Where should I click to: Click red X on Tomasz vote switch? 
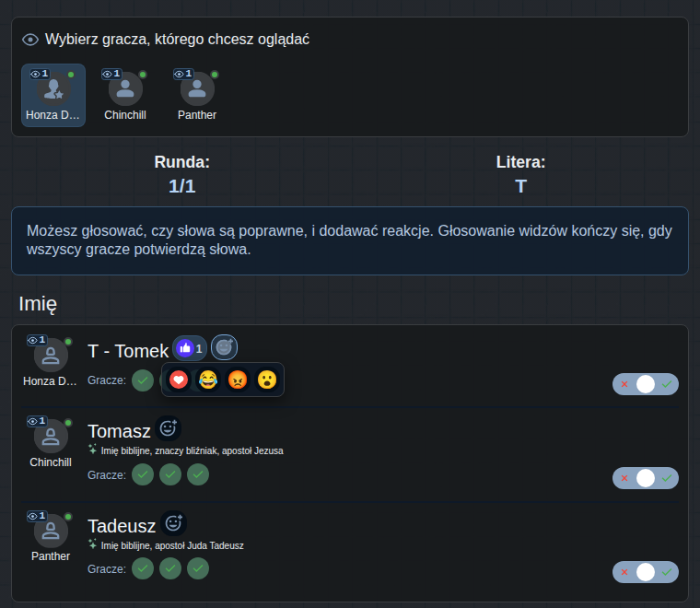pos(624,478)
